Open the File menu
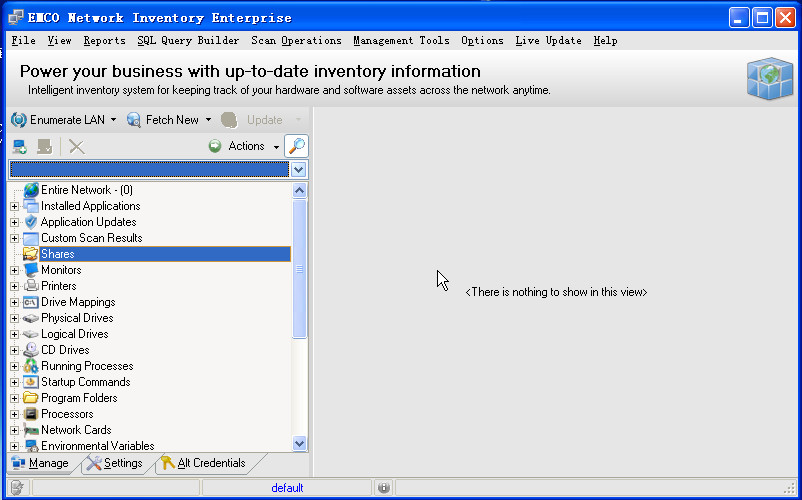Image resolution: width=802 pixels, height=500 pixels. [x=24, y=40]
